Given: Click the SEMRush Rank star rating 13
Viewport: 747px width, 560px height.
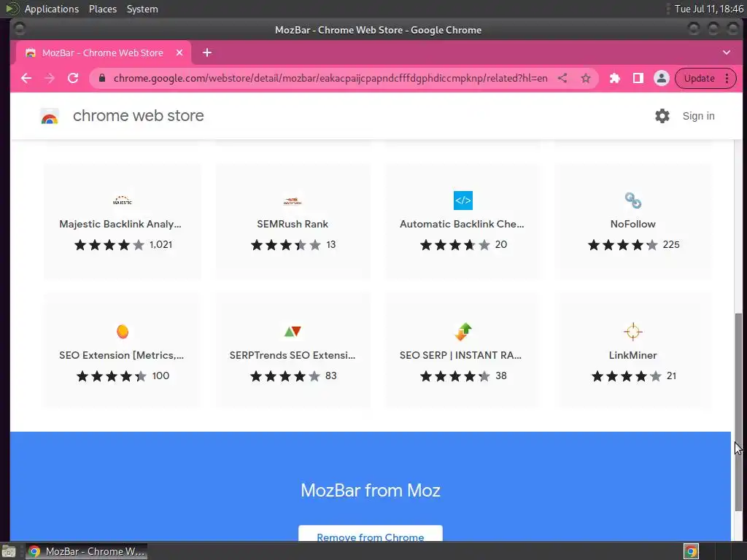Looking at the screenshot, I should point(293,245).
